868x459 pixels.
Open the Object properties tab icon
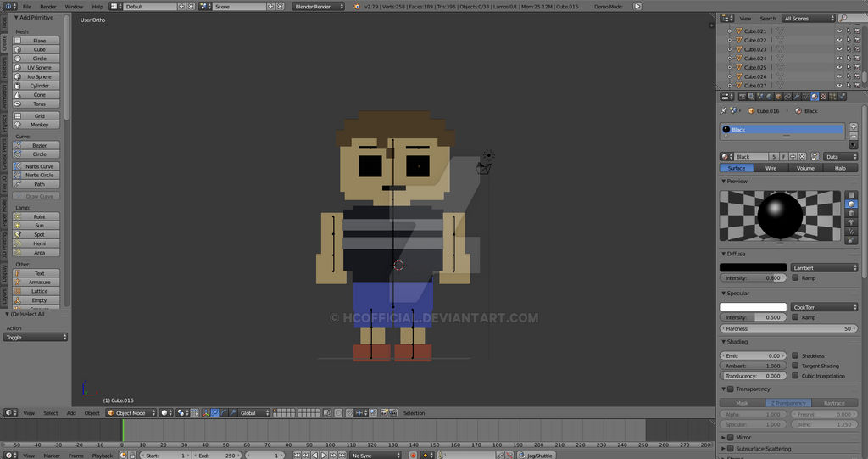pos(778,97)
